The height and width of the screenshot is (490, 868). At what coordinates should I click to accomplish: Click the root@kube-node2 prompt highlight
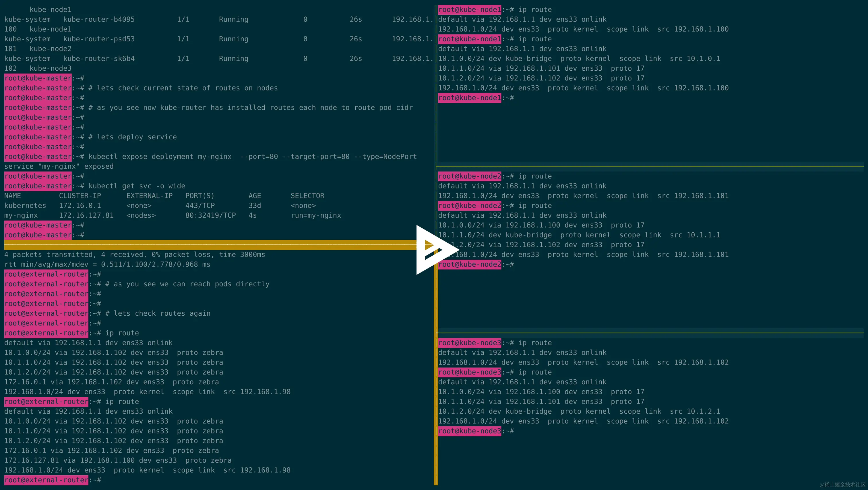click(469, 176)
